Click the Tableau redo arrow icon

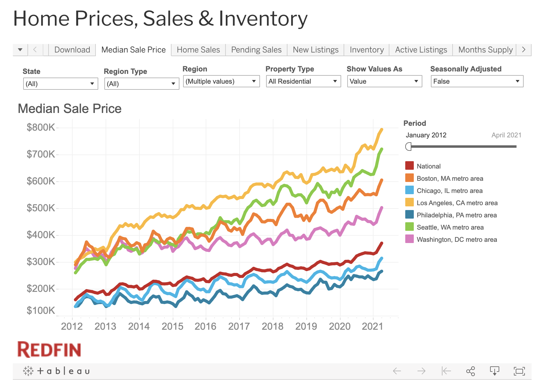coord(421,371)
